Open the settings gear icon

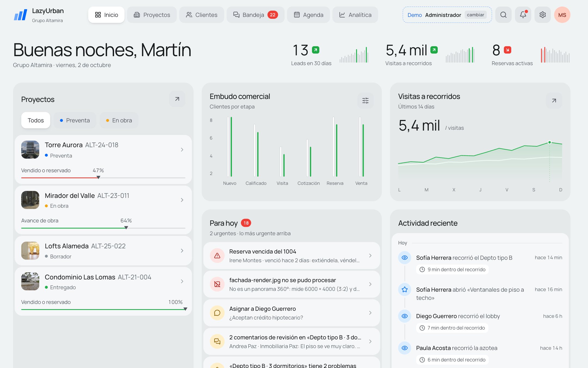(x=543, y=15)
